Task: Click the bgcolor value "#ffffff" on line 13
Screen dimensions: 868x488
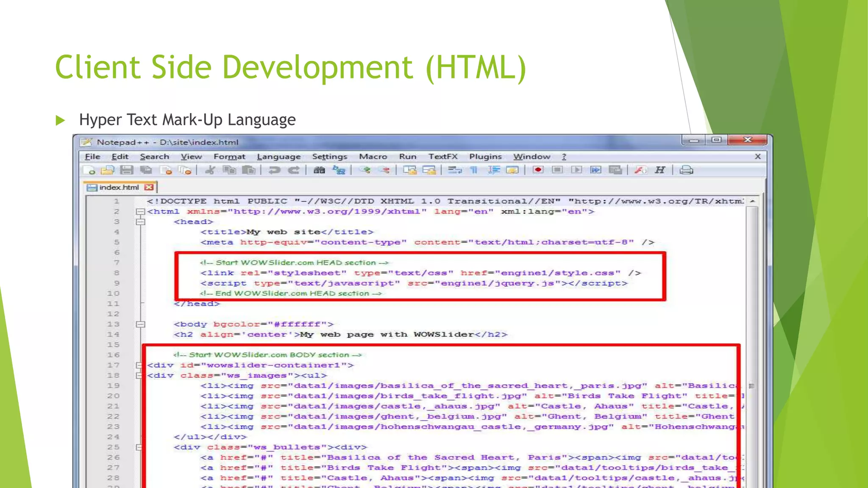Action: pos(297,324)
